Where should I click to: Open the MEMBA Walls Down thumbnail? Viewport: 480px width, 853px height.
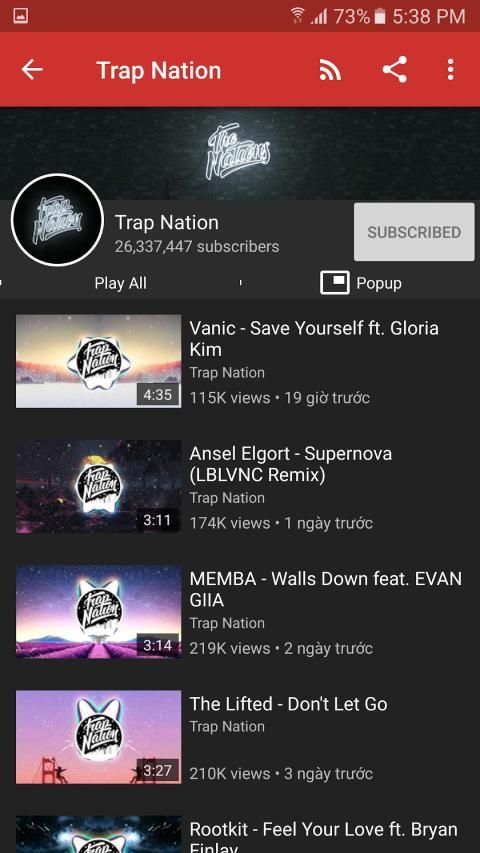click(99, 611)
